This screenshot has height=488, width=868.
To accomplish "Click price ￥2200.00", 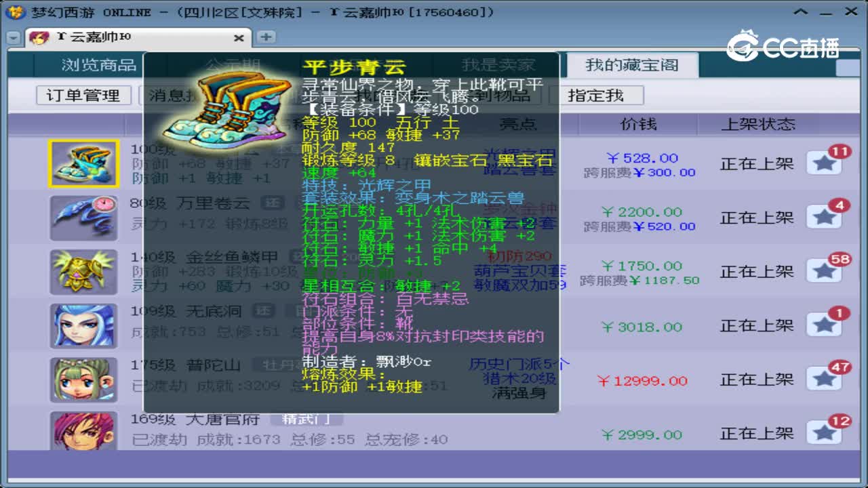I will (x=642, y=212).
